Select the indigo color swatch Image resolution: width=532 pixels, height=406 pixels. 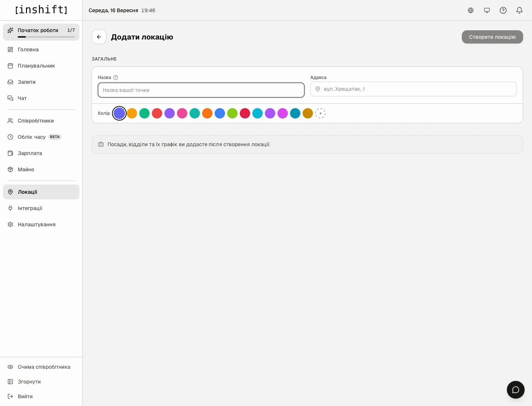pos(119,113)
